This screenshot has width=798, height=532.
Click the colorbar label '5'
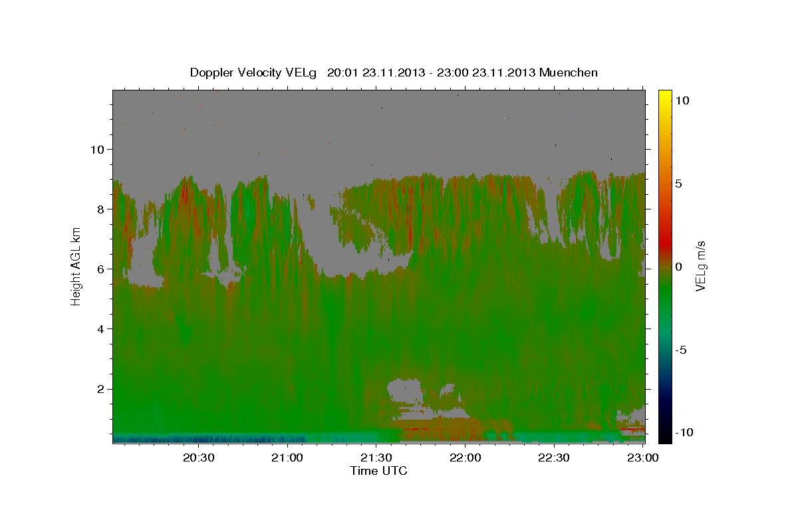pyautogui.click(x=679, y=183)
